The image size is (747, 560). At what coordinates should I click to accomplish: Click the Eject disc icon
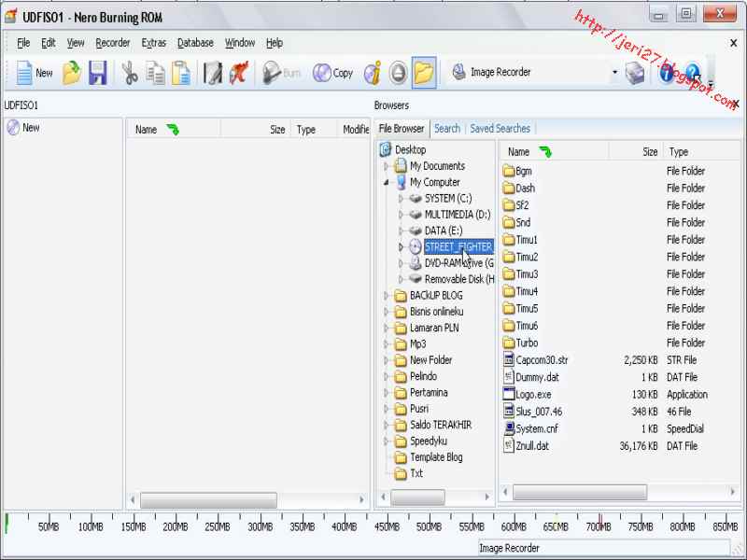click(x=398, y=73)
